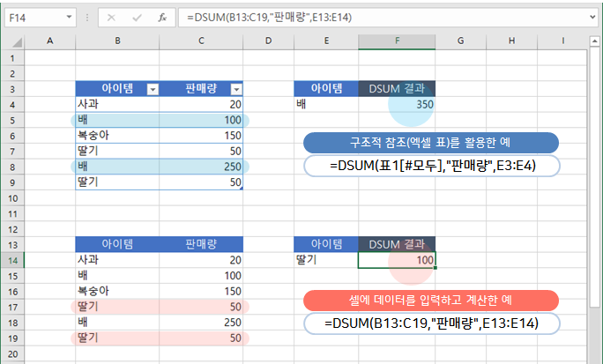Select row 1 header
This screenshot has height=364, width=603.
tap(12, 58)
